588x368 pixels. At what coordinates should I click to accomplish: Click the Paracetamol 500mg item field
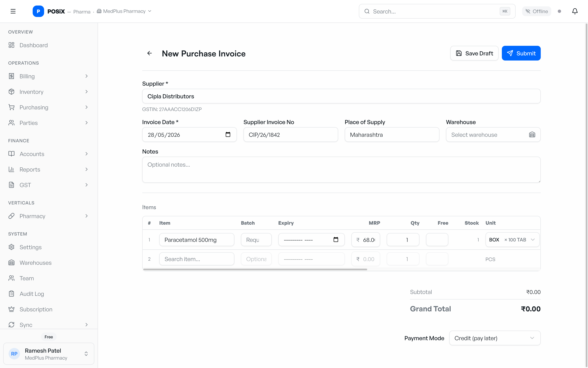click(197, 240)
